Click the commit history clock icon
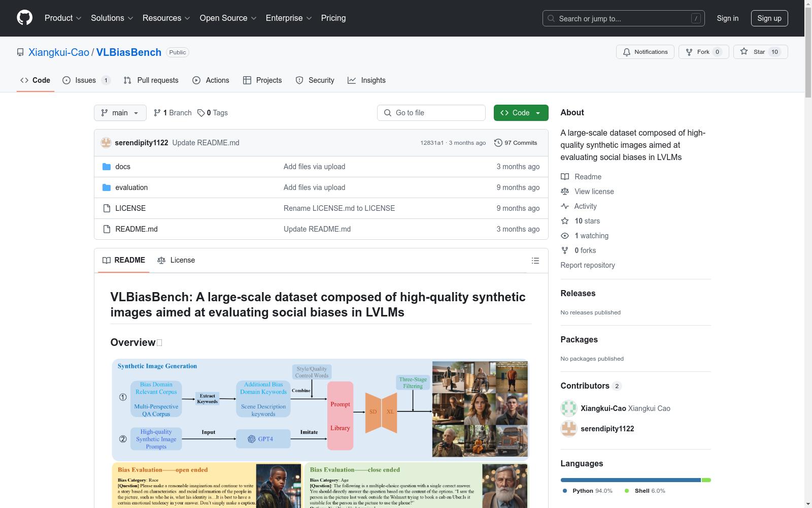Screen dimensions: 812x508 click(498, 143)
